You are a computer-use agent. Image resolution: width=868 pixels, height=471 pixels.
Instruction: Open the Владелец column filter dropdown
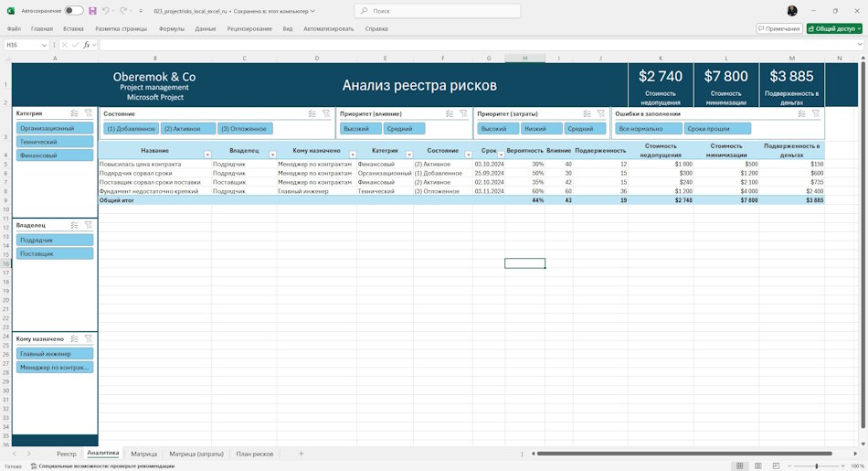click(272, 155)
